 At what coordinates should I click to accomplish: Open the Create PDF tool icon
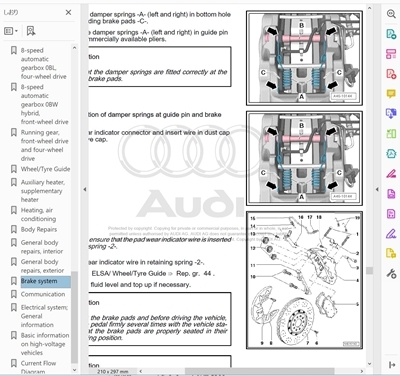(391, 74)
